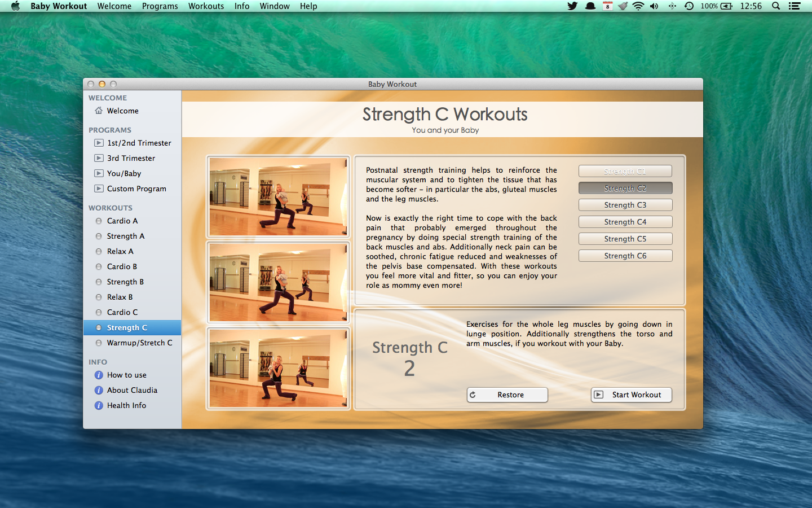Click the circle icon beside Strength C
The image size is (812, 508).
tap(99, 327)
